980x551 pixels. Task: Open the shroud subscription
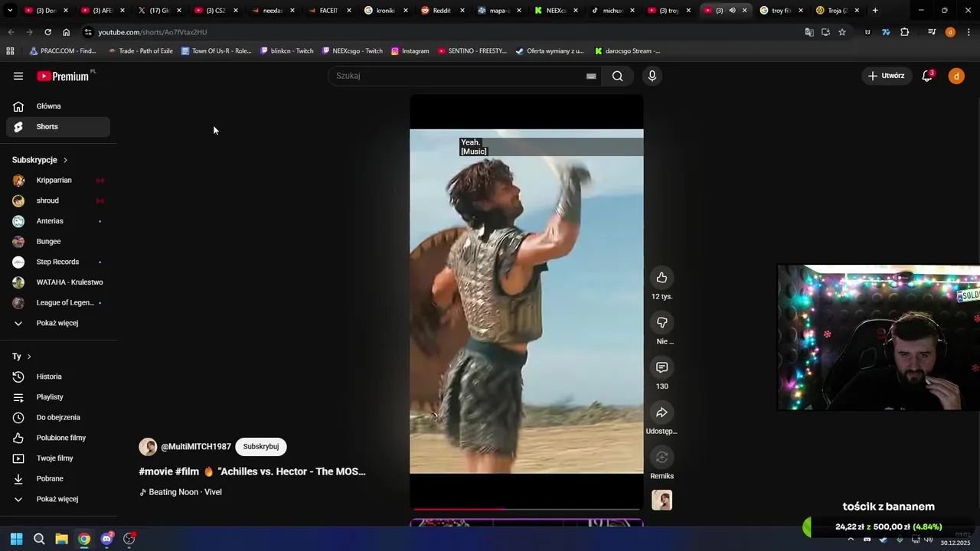click(58, 201)
